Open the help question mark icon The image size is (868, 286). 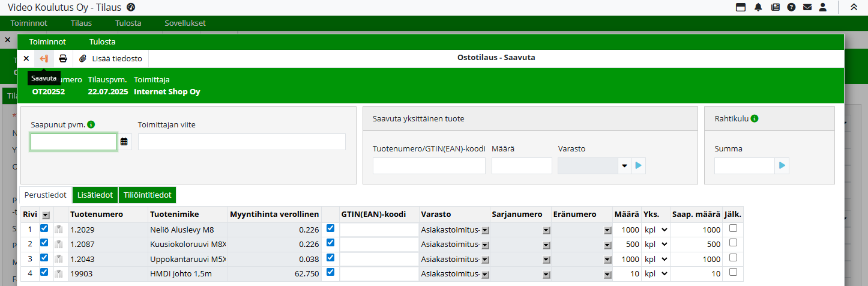click(x=791, y=7)
